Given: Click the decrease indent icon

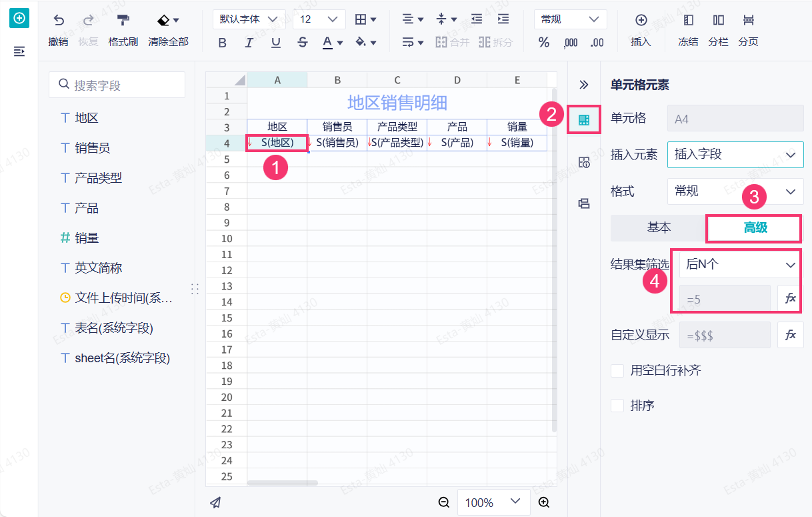Looking at the screenshot, I should [477, 19].
